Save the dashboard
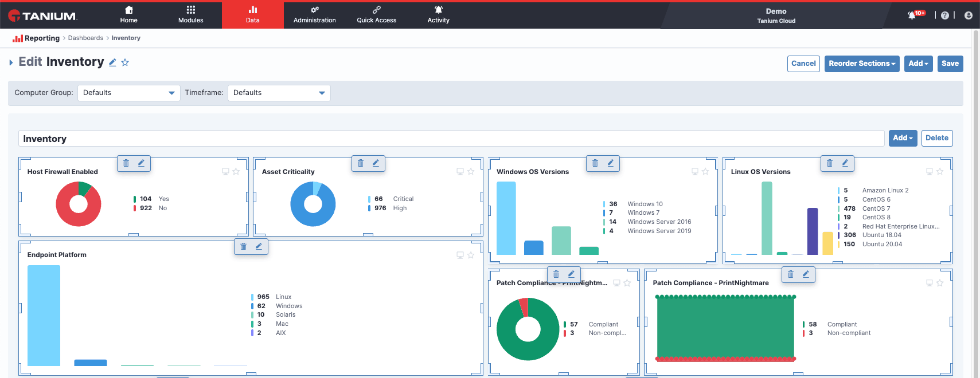The image size is (980, 378). pos(950,64)
